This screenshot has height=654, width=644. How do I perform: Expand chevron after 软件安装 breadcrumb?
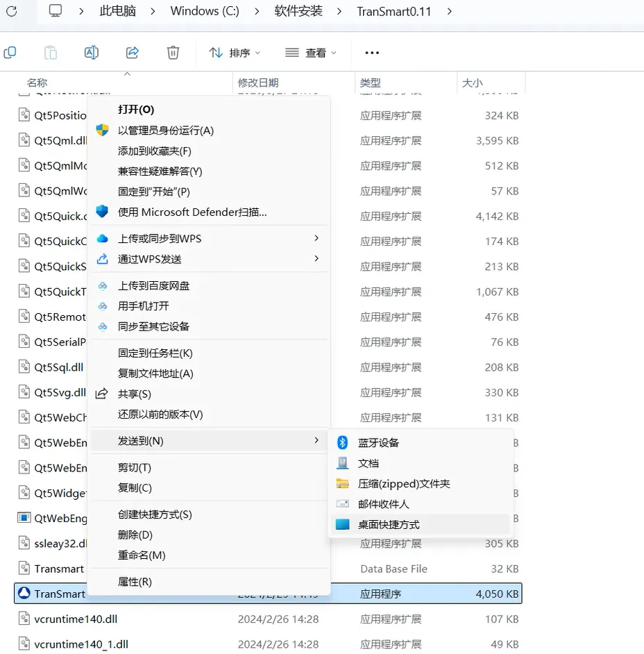pos(339,11)
